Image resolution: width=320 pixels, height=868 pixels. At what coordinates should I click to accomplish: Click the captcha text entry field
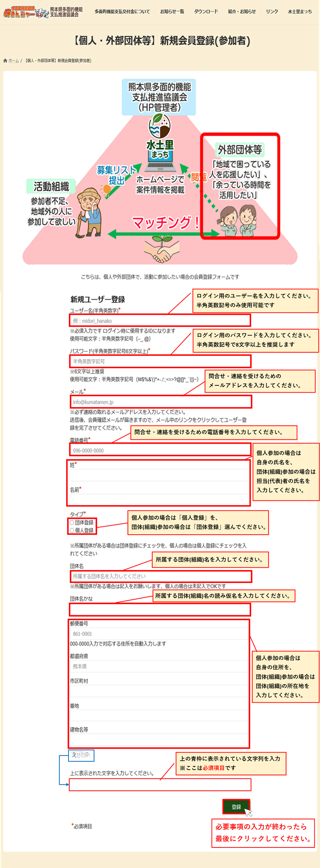click(x=160, y=784)
